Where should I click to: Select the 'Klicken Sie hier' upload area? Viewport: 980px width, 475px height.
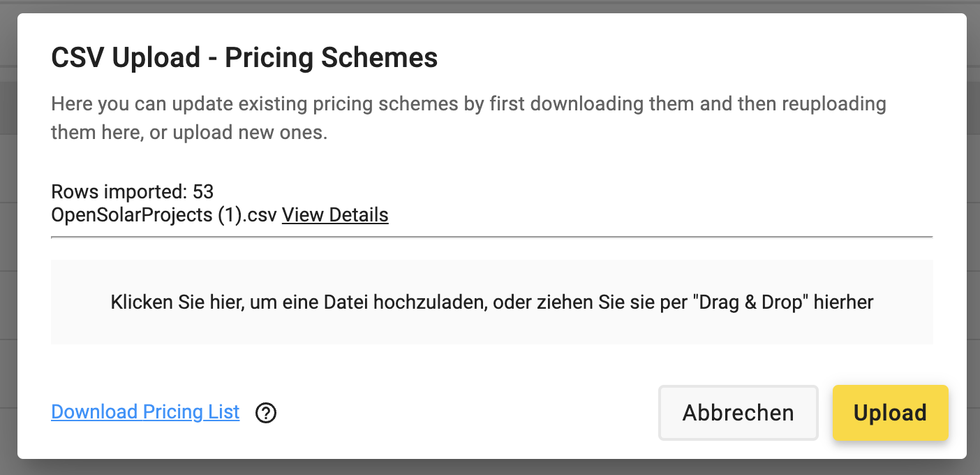click(492, 302)
